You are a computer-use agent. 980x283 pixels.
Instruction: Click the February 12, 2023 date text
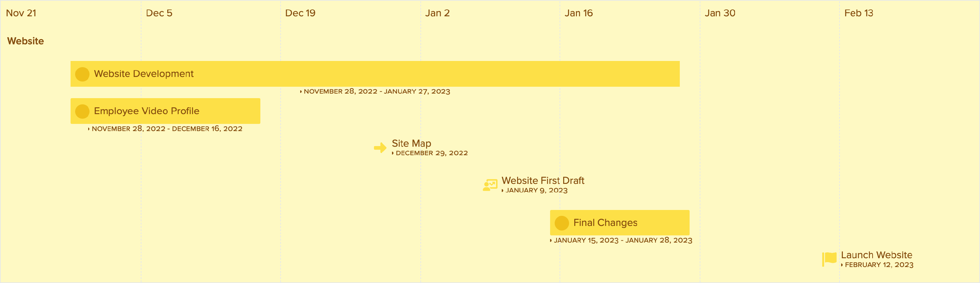[879, 265]
